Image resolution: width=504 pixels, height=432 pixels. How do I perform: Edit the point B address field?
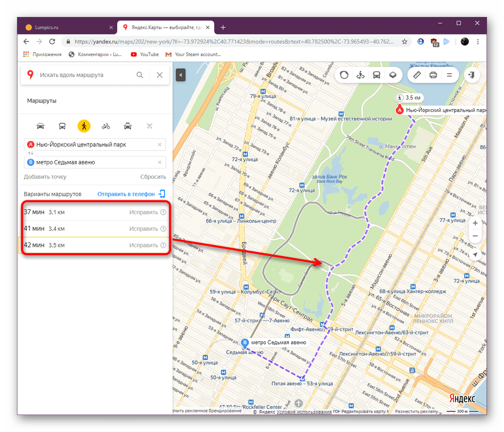95,162
